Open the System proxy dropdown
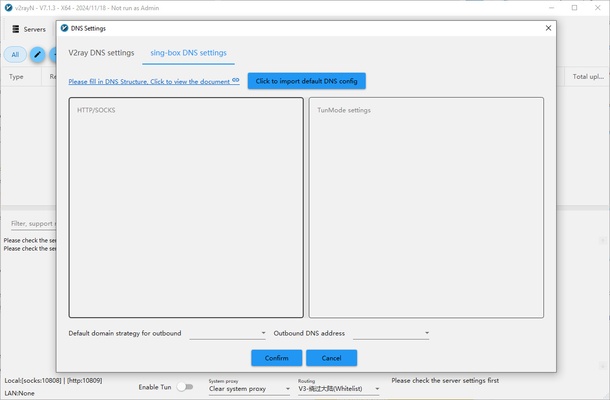610x400 pixels. [x=250, y=389]
